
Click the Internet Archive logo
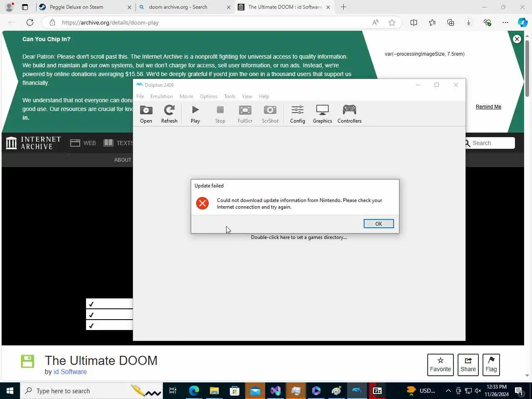[33, 143]
